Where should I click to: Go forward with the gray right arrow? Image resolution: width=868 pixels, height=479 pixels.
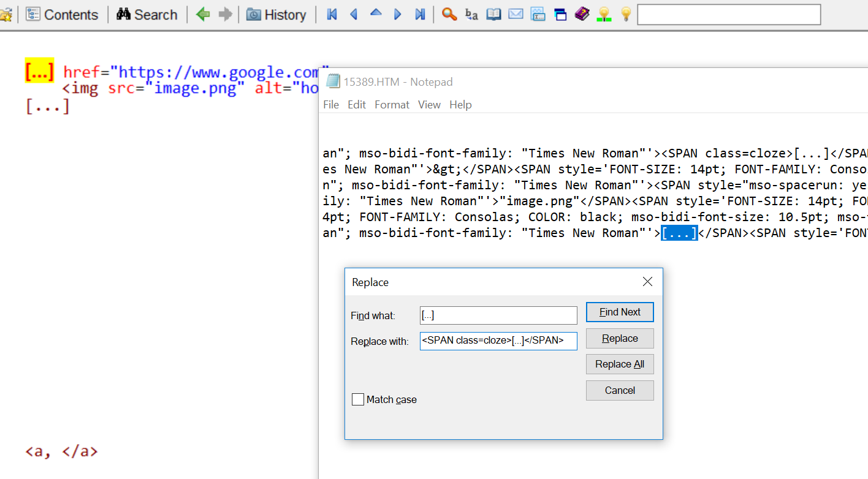click(x=226, y=15)
